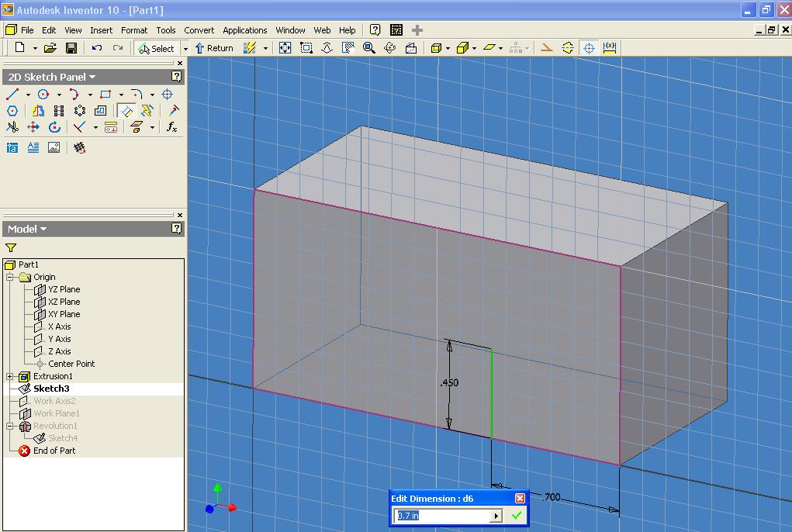
Task: Select the Line sketch tool
Action: point(12,94)
